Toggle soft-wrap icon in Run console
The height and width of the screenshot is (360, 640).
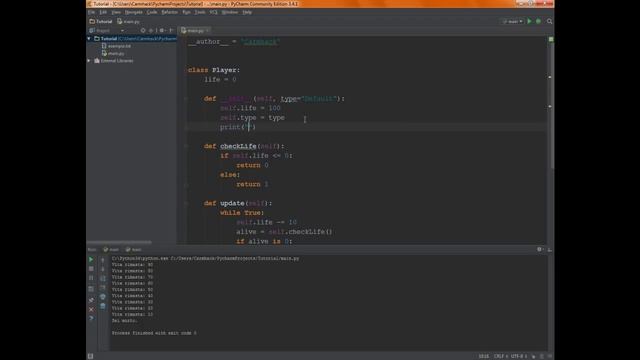point(102,278)
